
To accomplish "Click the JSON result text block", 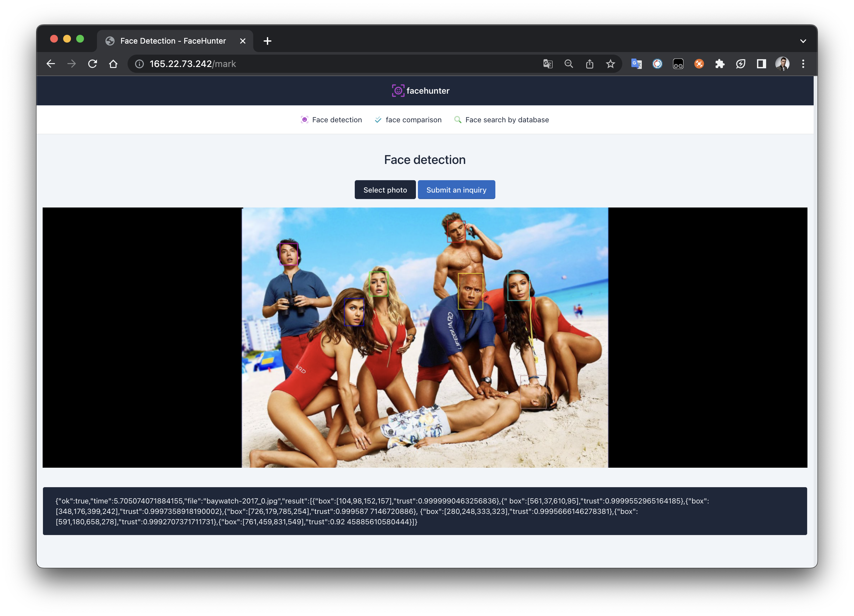I will [425, 511].
